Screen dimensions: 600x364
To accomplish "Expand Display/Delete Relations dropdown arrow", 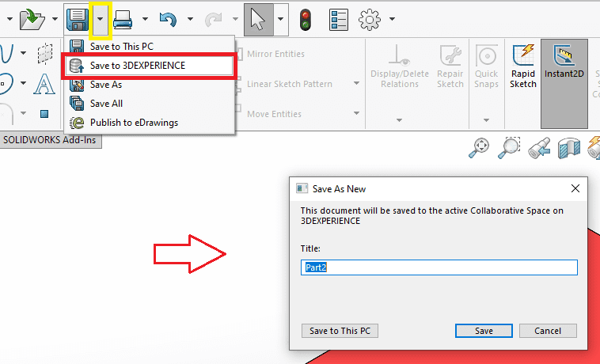I will [x=400, y=120].
